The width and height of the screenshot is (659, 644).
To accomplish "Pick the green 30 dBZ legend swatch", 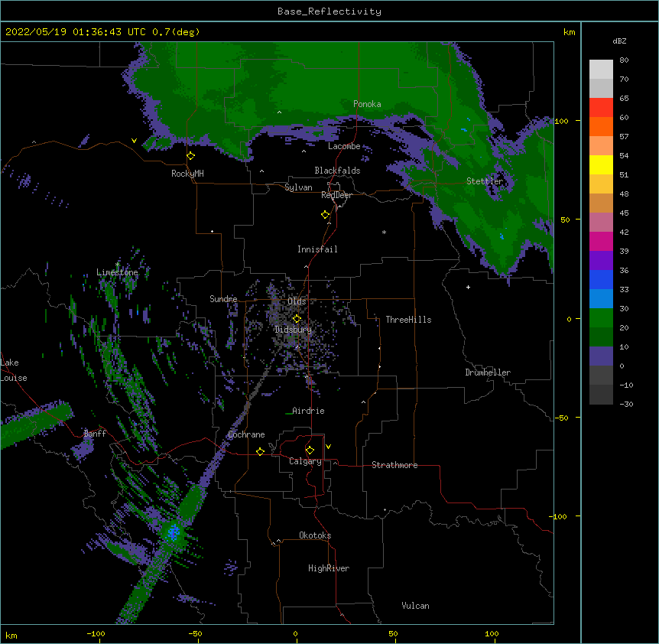I will pos(601,318).
